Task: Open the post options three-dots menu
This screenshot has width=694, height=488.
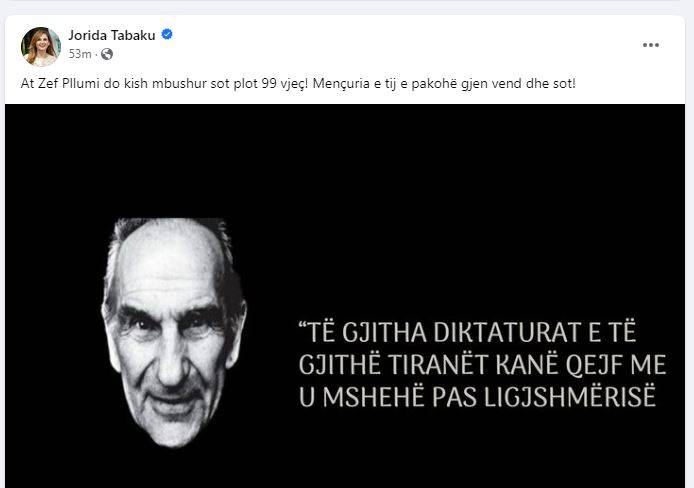Action: coord(651,45)
